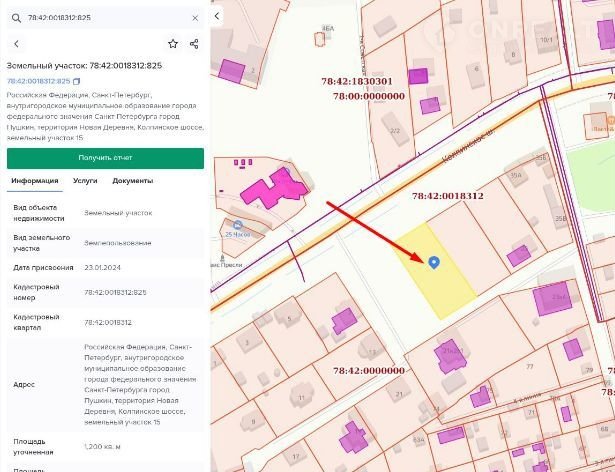Go back using the left arrow
Image resolution: width=615 pixels, height=472 pixels.
tap(16, 44)
